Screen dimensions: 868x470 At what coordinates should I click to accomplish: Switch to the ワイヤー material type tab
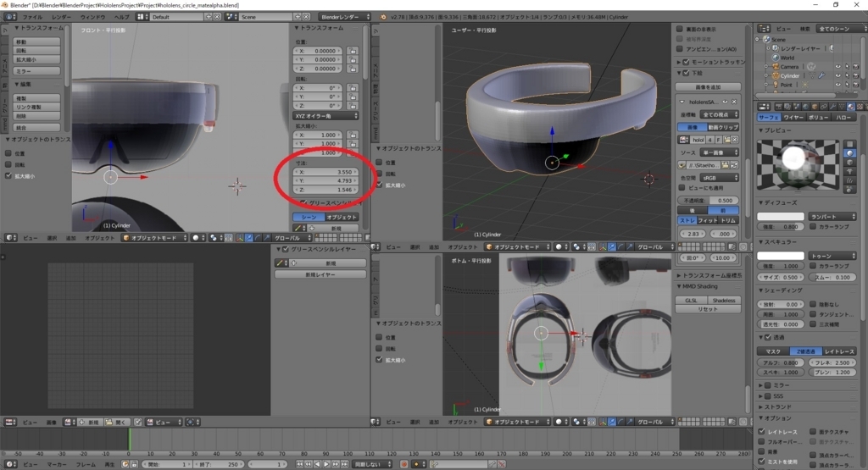[x=793, y=117]
